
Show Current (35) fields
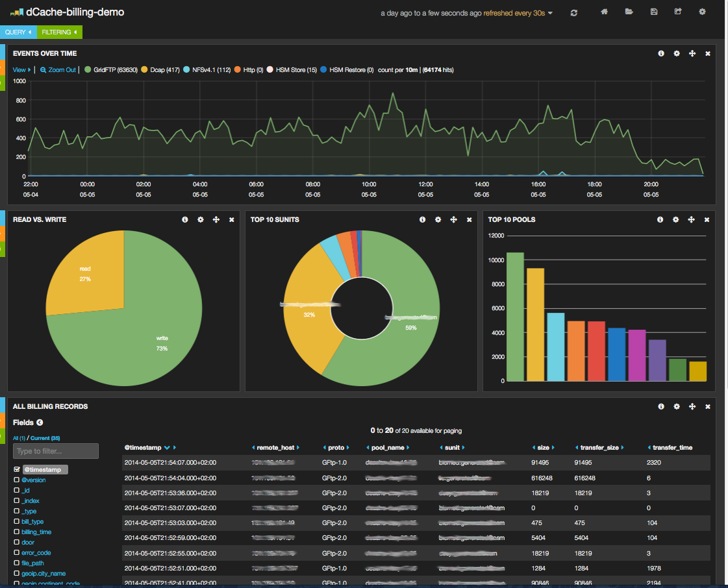click(45, 438)
